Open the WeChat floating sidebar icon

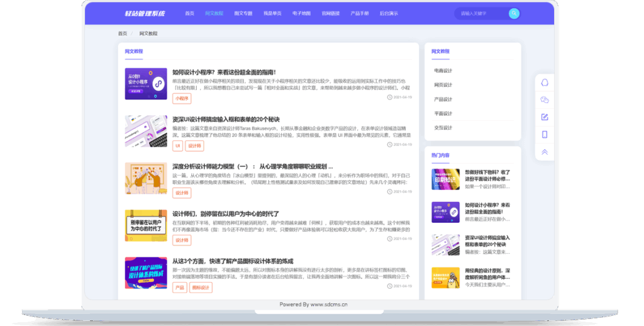click(545, 100)
